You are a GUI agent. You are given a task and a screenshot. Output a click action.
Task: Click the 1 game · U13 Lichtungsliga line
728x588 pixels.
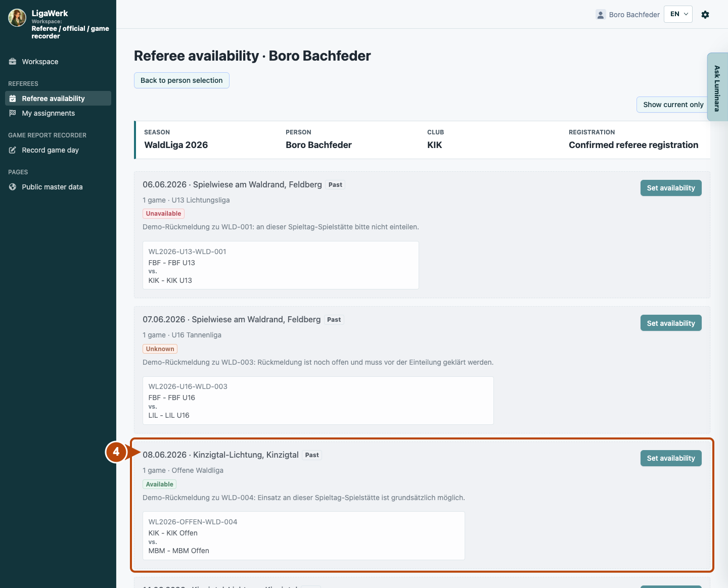(x=186, y=200)
